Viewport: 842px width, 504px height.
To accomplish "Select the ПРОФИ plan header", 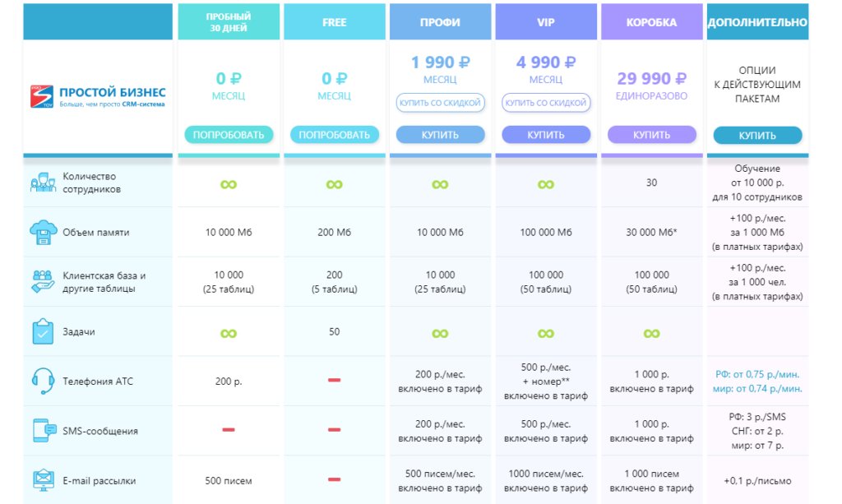I will (440, 22).
